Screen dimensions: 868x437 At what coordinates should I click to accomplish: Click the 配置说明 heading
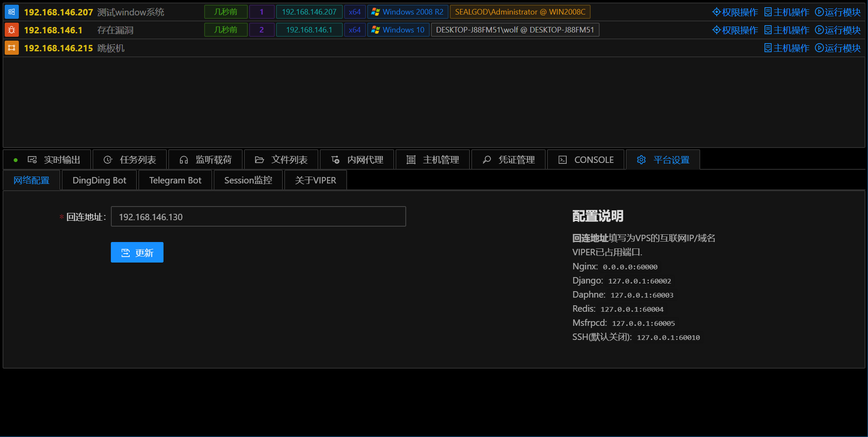click(598, 216)
